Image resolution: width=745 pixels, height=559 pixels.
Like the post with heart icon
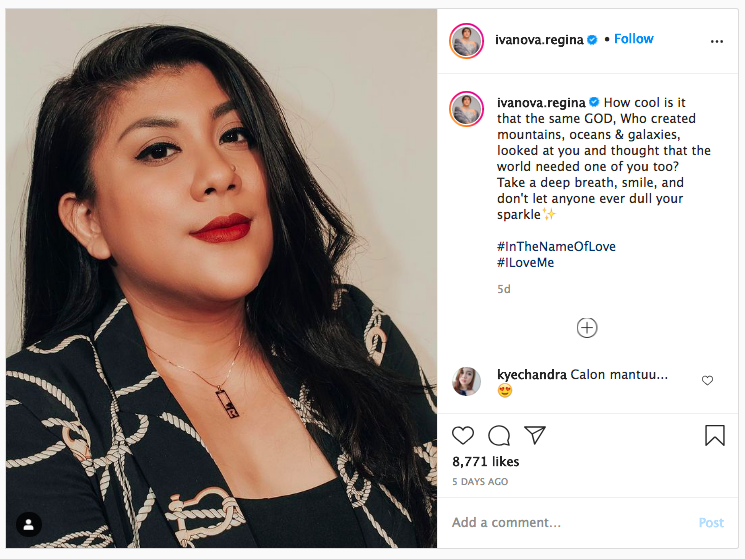463,436
